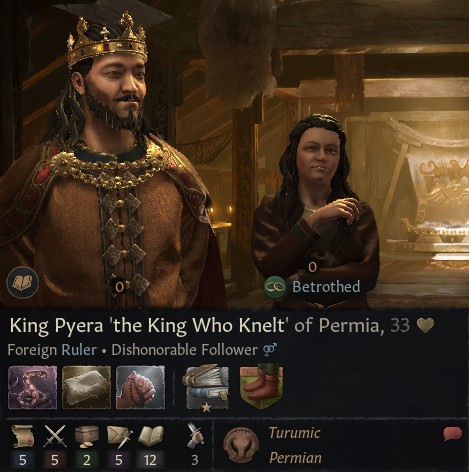Open the Turumic faith link
This screenshot has width=469, height=472.
(294, 433)
